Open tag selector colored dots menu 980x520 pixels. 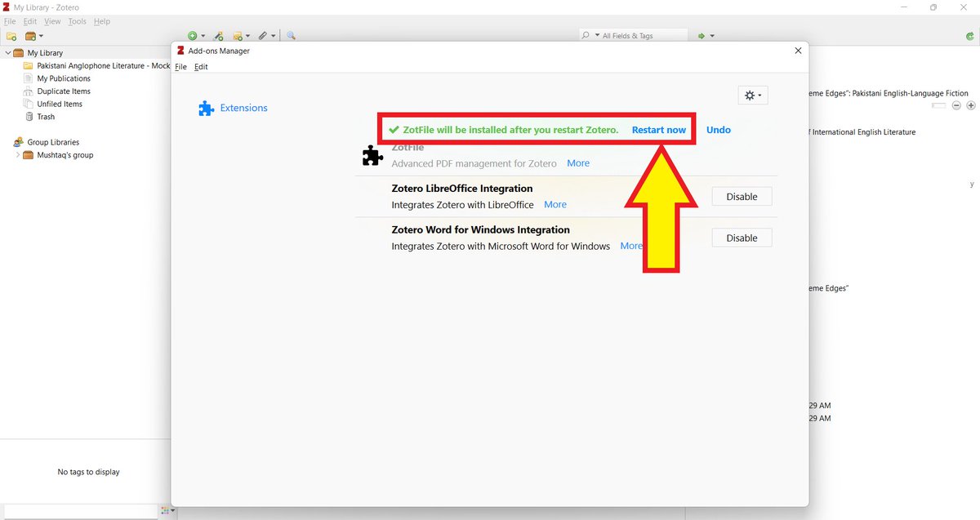pyautogui.click(x=168, y=511)
